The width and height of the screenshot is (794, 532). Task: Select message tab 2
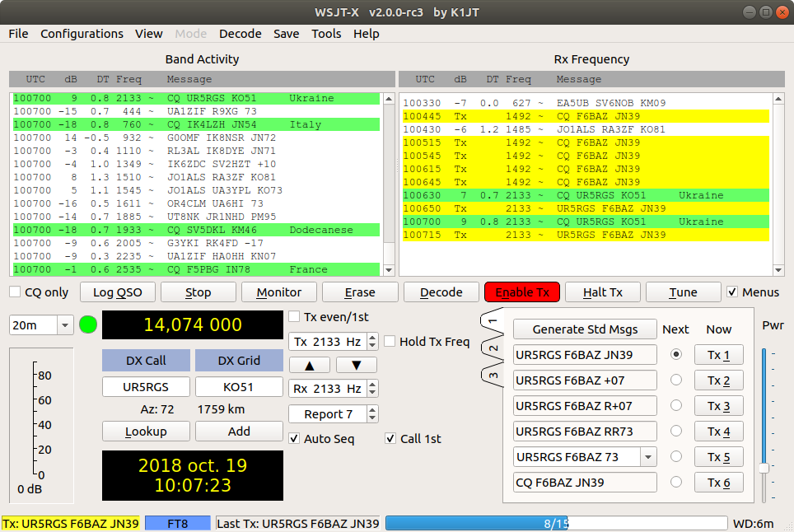[493, 348]
